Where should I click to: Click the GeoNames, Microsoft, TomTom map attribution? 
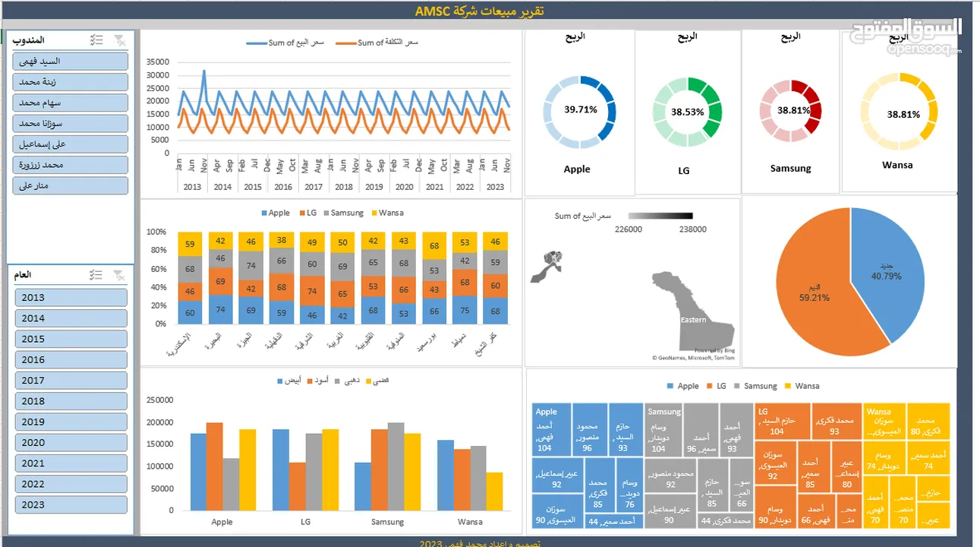pos(694,358)
